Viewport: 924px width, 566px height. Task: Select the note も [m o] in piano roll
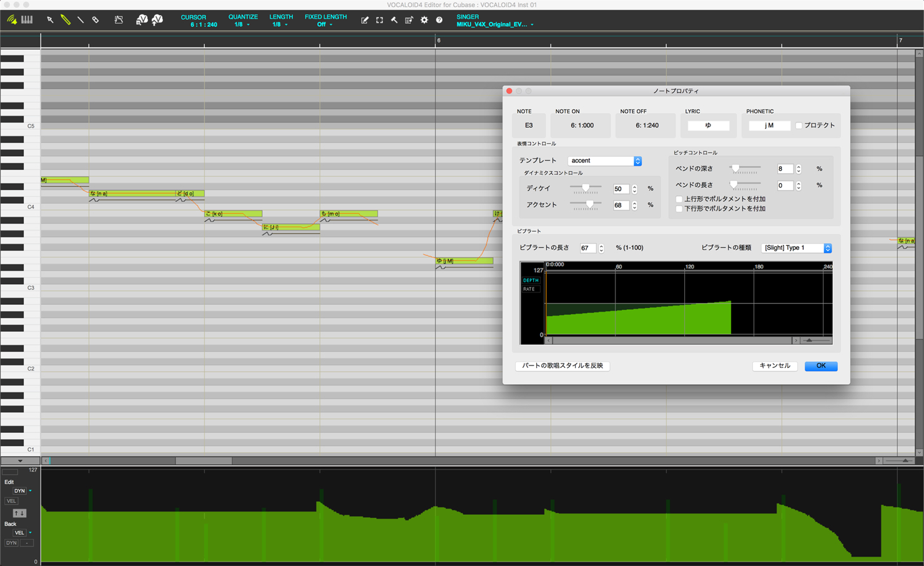(349, 214)
